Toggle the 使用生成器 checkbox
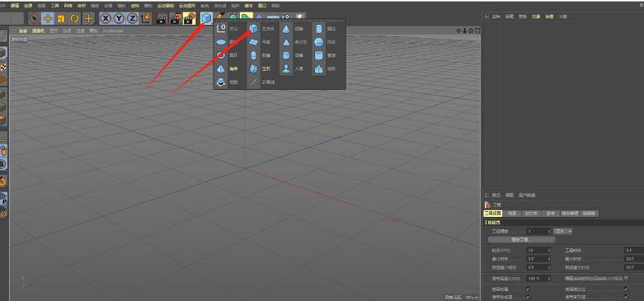Screen dimensions: 644x301 pos(529,297)
